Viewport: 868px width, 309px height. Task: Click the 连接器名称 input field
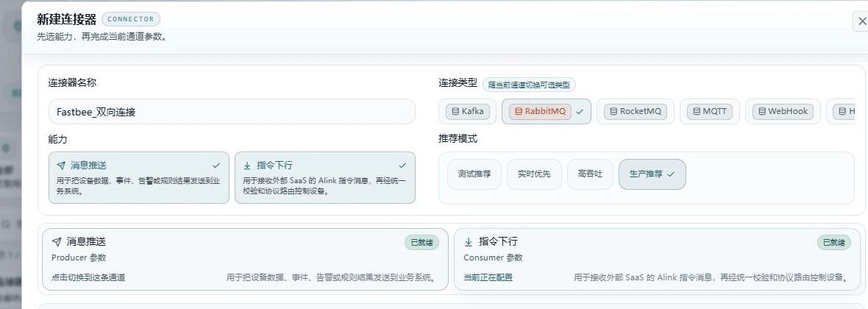point(232,112)
